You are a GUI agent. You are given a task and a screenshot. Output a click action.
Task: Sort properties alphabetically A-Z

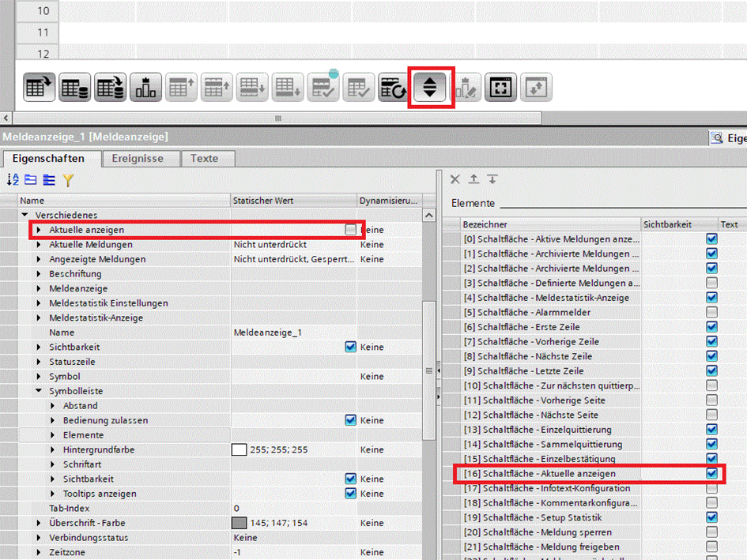[13, 179]
